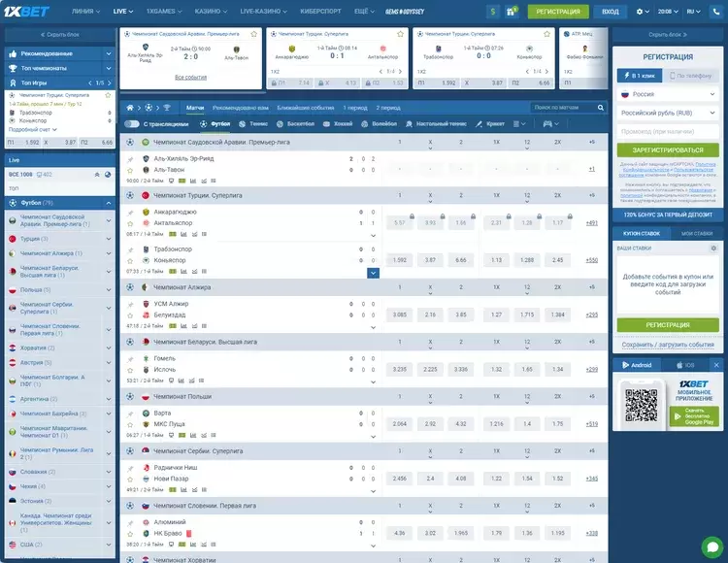Toggle the С трансляциями switch
The image size is (728, 563).
coord(132,124)
